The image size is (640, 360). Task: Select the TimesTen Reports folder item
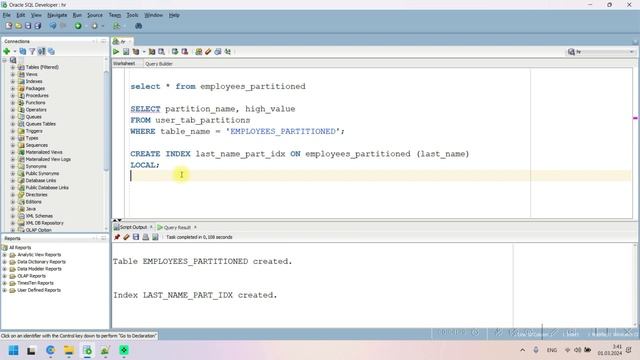pyautogui.click(x=35, y=283)
